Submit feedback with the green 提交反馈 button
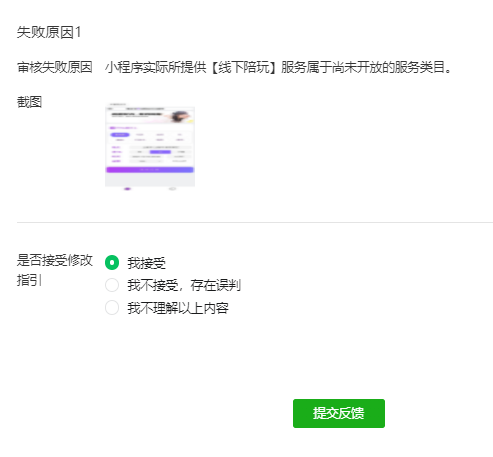 point(339,413)
